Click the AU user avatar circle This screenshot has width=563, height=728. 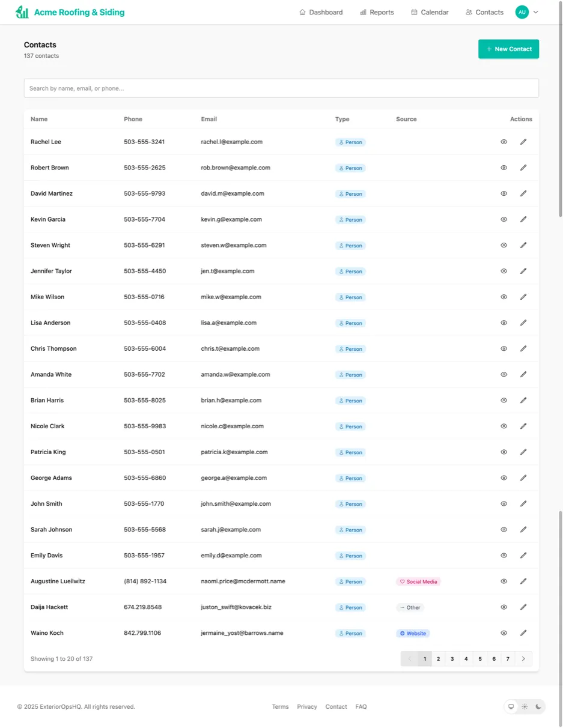pos(522,11)
